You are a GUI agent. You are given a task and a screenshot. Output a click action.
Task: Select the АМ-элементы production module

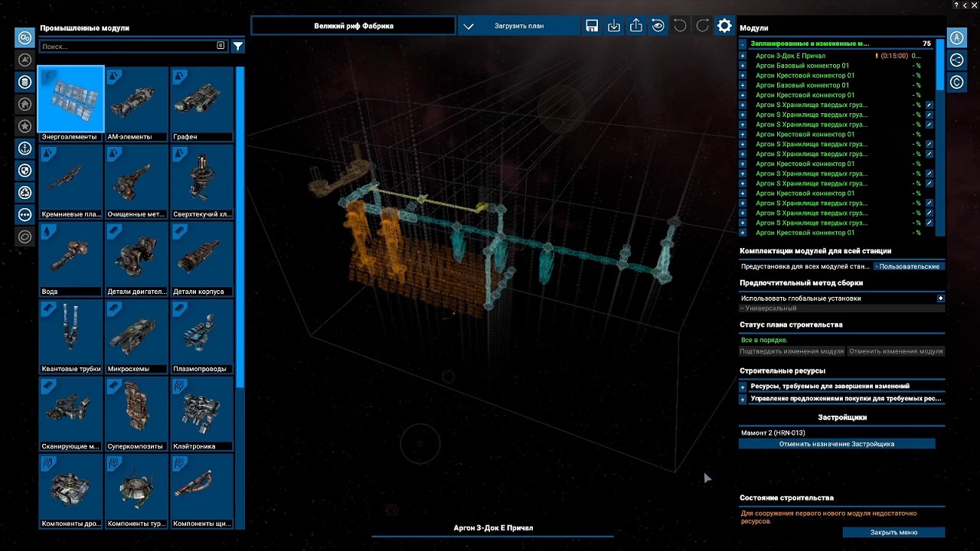coord(136,103)
